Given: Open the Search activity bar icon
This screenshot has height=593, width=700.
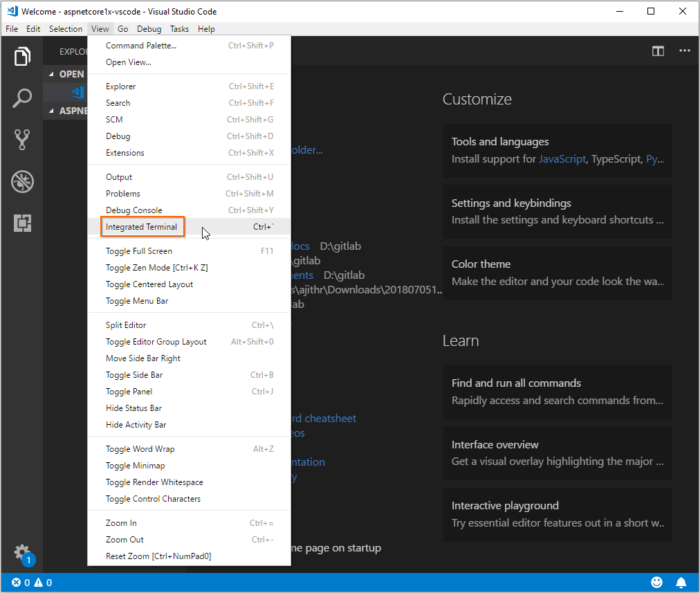Looking at the screenshot, I should [x=22, y=98].
